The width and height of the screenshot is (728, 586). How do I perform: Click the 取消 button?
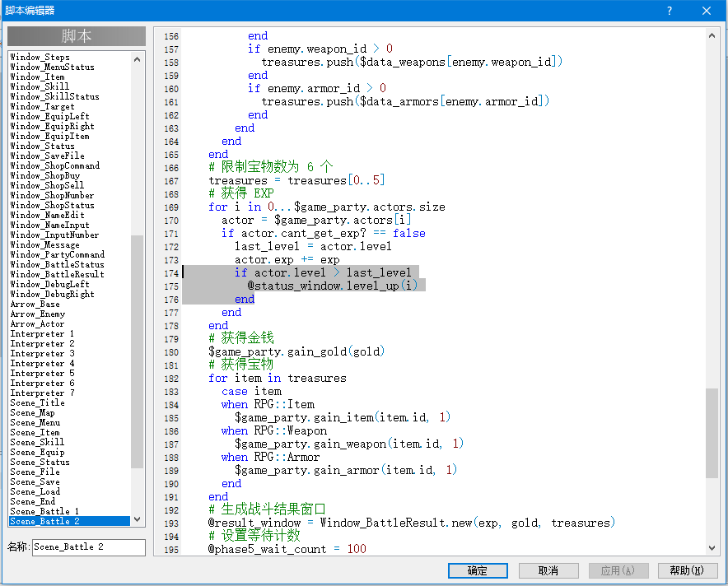pyautogui.click(x=548, y=570)
